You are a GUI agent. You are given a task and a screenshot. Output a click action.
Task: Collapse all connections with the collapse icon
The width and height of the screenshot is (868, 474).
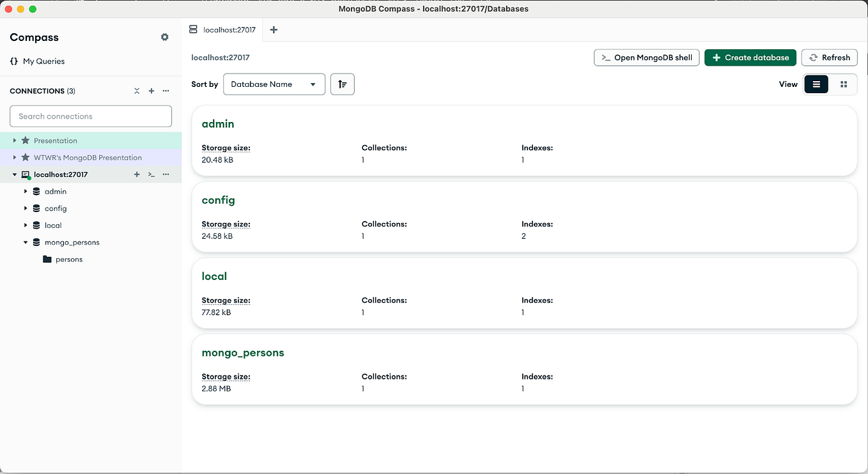136,91
